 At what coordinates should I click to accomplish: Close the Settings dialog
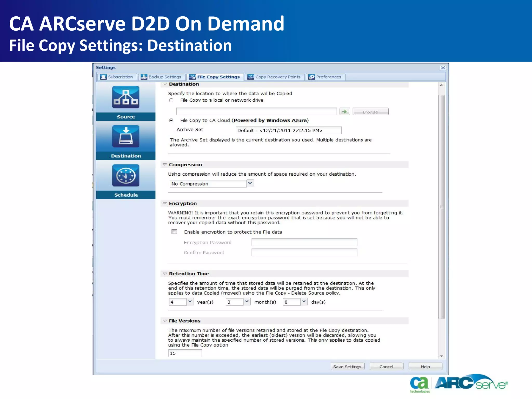coord(443,68)
